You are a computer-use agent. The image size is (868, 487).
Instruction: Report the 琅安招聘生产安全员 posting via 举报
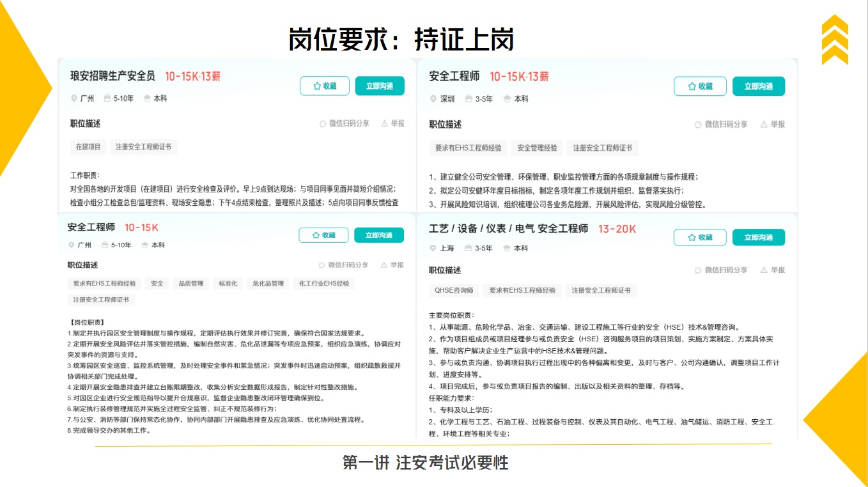click(393, 123)
